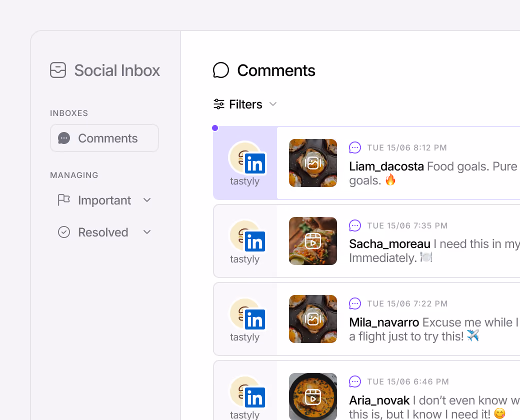
Task: Click the TUE 15/06 7:35 PM timestamp
Action: click(x=407, y=225)
